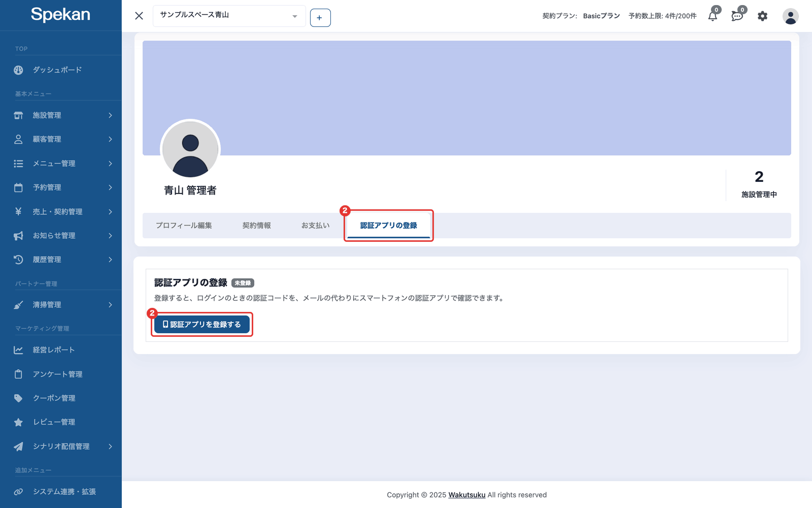Click the システム連携・拡張 link icon
Image resolution: width=812 pixels, height=508 pixels.
[18, 492]
